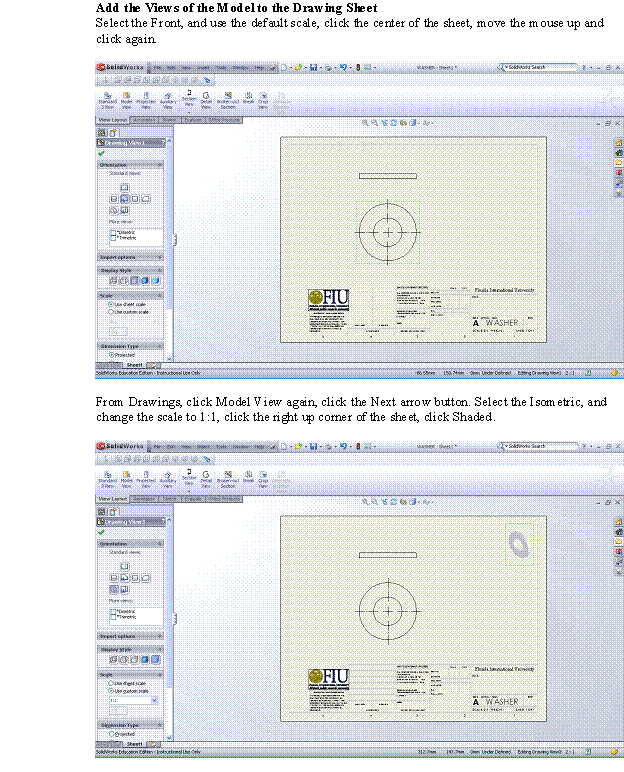
Task: Select Top standard view in upper screenshot
Action: pyautogui.click(x=125, y=188)
